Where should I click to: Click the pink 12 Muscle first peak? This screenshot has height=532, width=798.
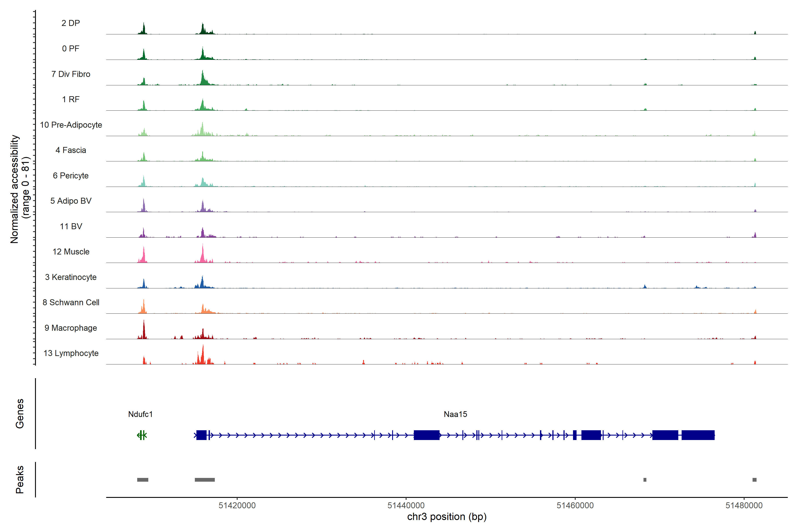point(144,256)
